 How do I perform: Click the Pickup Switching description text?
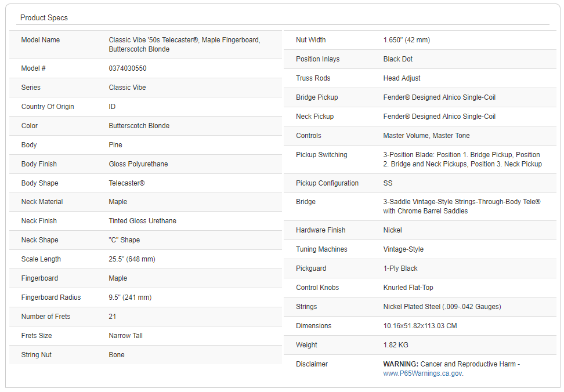(x=462, y=159)
